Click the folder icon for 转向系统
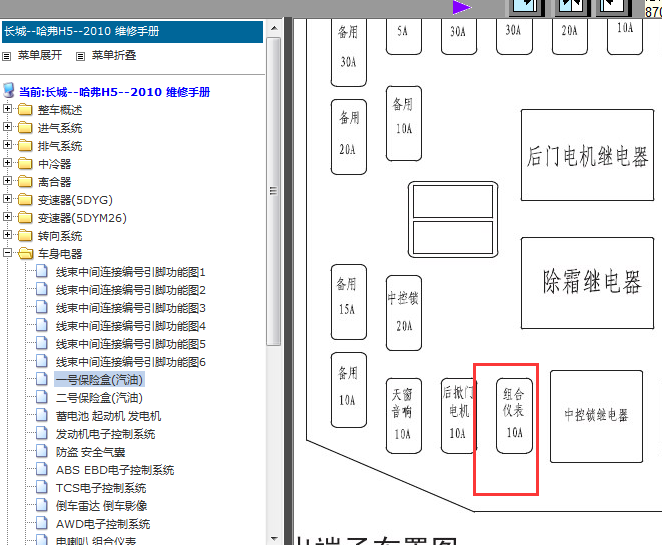The height and width of the screenshot is (545, 662). [25, 236]
